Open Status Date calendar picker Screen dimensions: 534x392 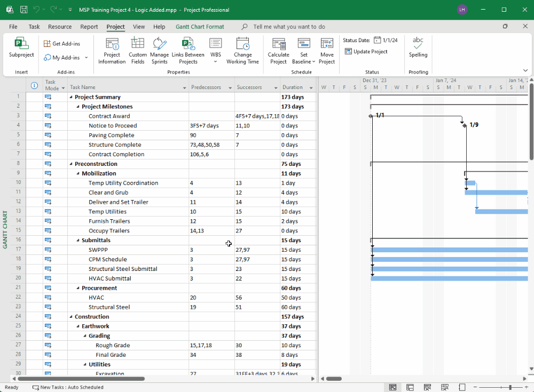point(378,40)
